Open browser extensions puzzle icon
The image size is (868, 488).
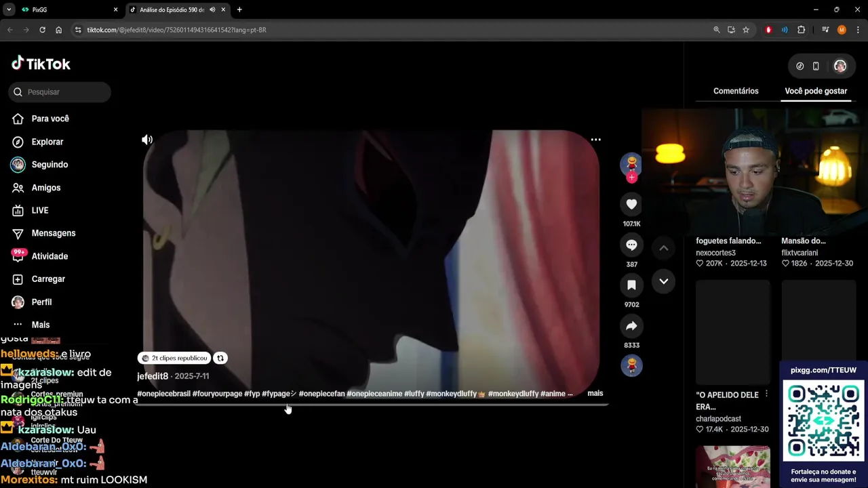(802, 30)
